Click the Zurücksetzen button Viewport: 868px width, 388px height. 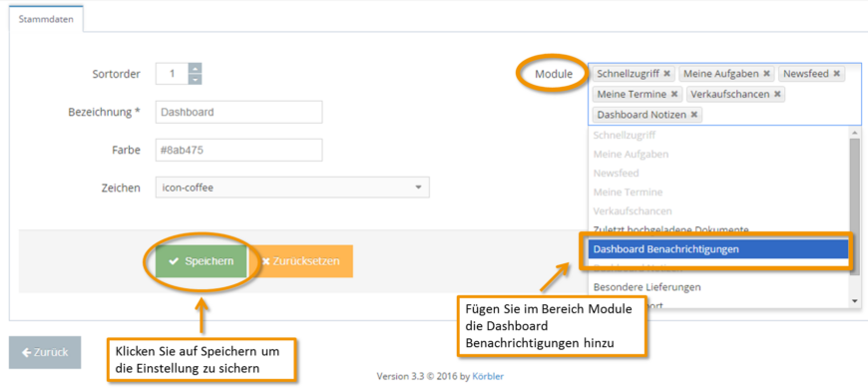[x=300, y=261]
